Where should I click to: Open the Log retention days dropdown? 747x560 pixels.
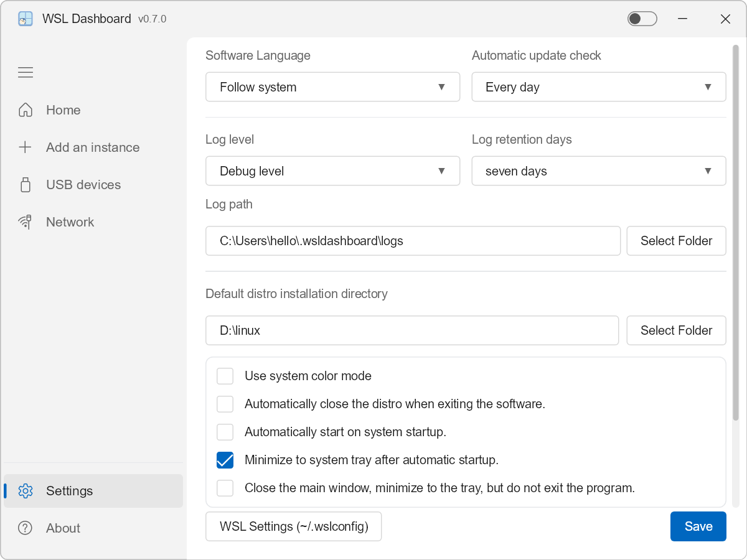(x=599, y=170)
